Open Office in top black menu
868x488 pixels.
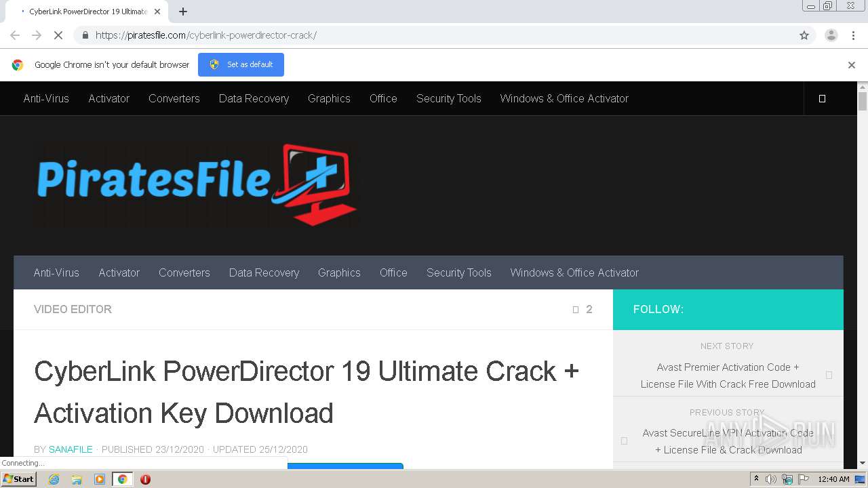[x=383, y=98]
